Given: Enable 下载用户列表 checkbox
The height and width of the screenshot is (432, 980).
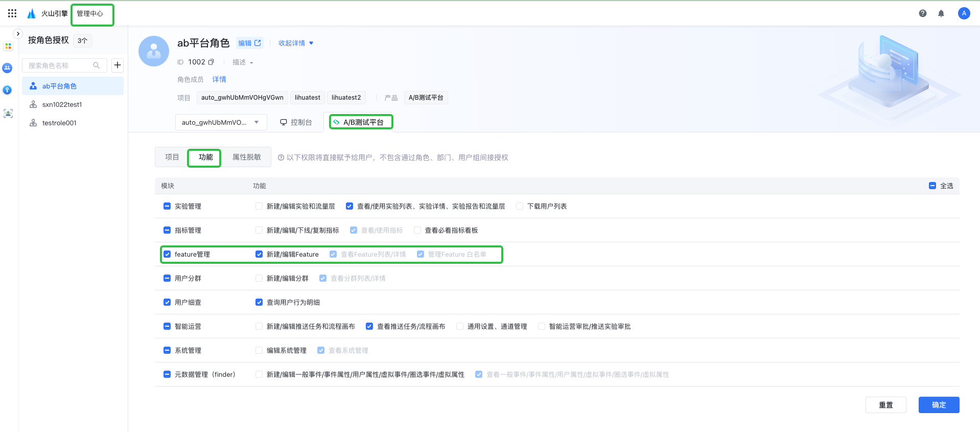Looking at the screenshot, I should tap(520, 206).
